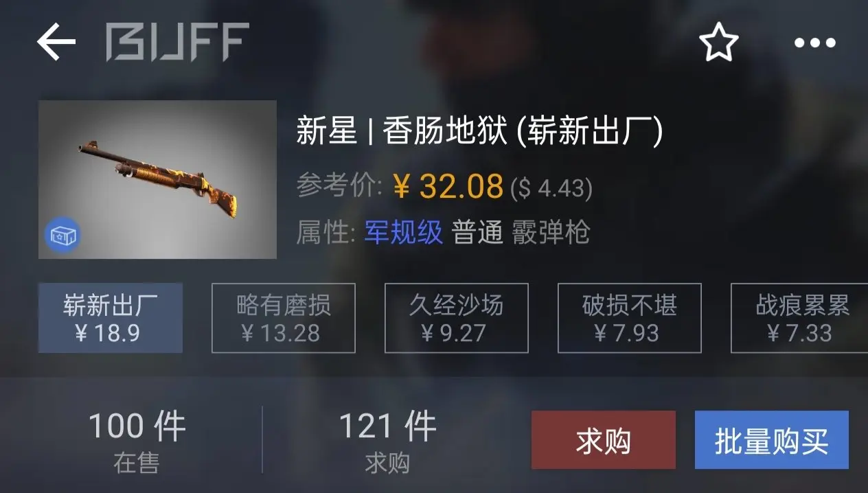Click the BUFF logo in the header
Screen dimensions: 868x493
point(177,42)
